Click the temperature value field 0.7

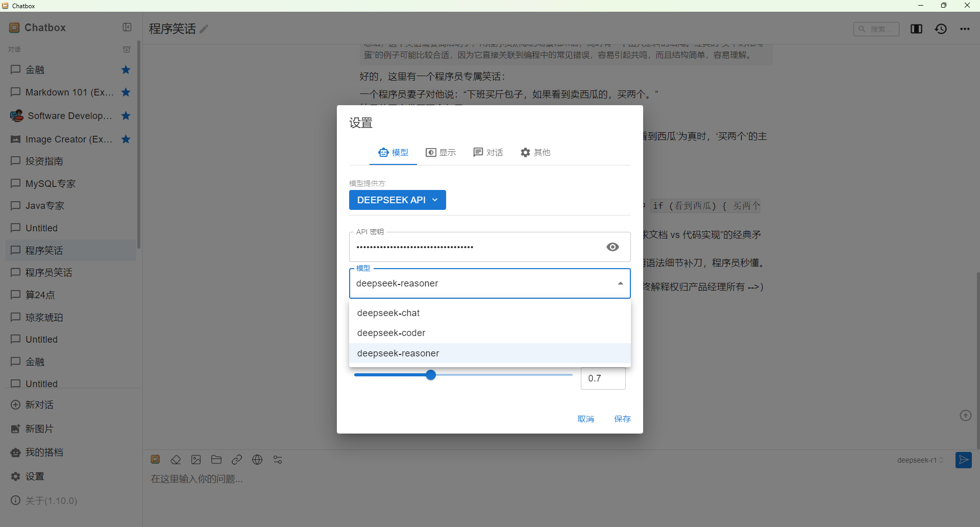pyautogui.click(x=603, y=378)
